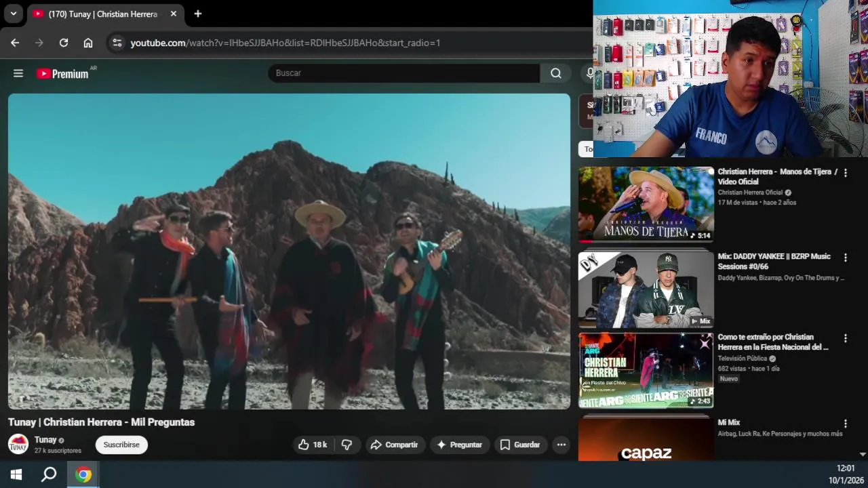Viewport: 868px width, 488px height.
Task: Open the Daddy Yankee BZRP mix thumbnail
Action: (x=646, y=289)
